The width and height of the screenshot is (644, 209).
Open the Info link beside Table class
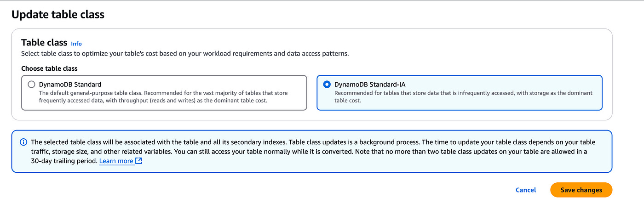click(x=76, y=44)
